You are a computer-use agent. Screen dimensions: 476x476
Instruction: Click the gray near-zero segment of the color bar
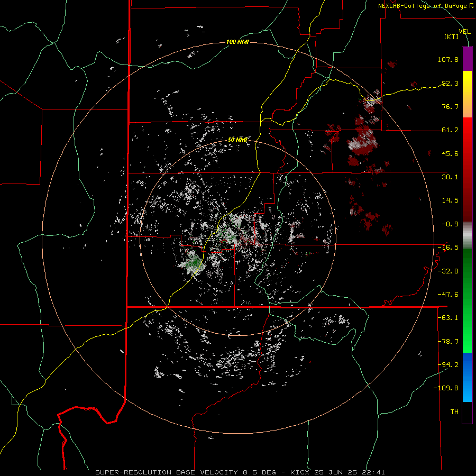click(467, 235)
